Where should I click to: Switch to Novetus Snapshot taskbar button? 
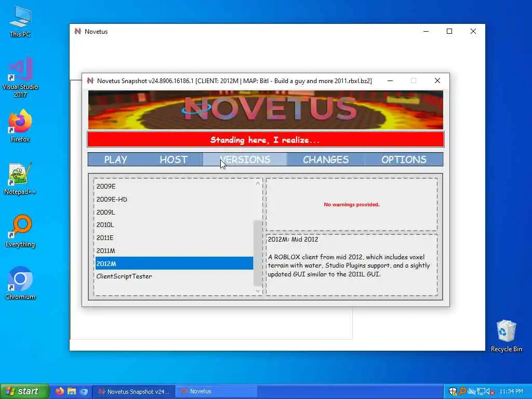pyautogui.click(x=134, y=392)
